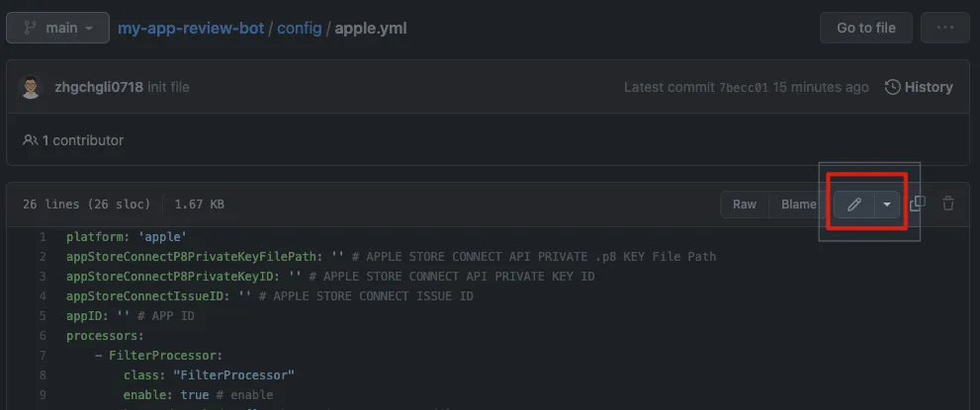
Task: Open commit 7becc01
Action: (x=743, y=87)
